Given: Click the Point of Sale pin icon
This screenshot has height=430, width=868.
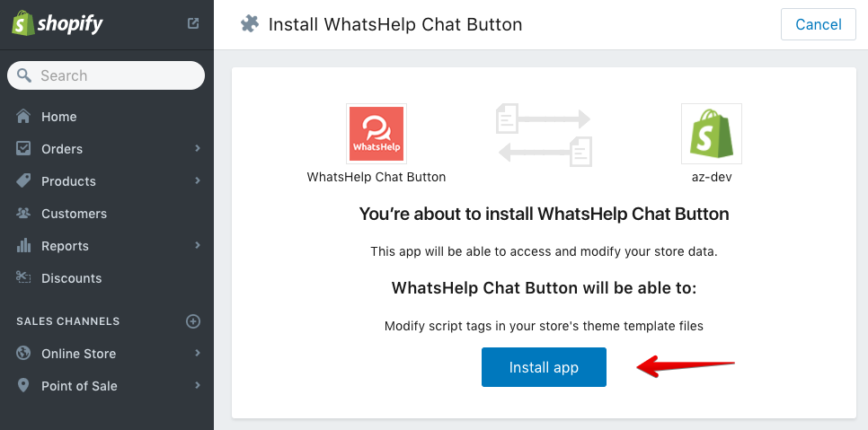Looking at the screenshot, I should [x=23, y=385].
